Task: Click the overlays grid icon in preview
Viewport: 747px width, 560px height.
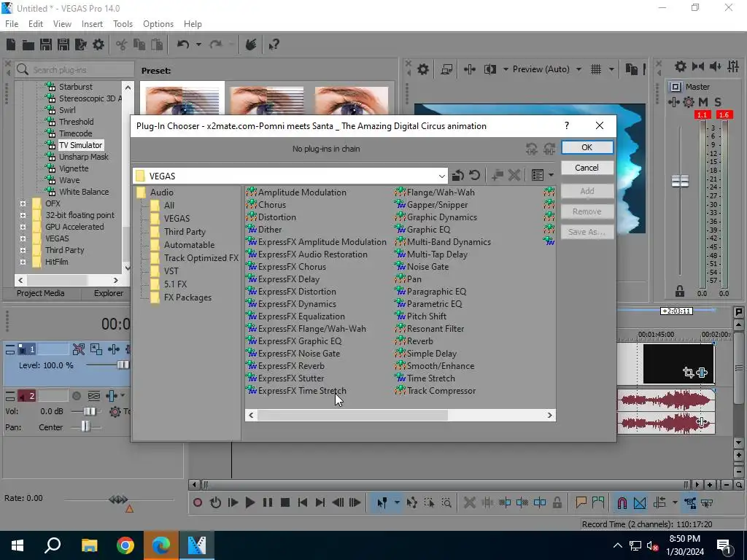Action: pyautogui.click(x=596, y=69)
